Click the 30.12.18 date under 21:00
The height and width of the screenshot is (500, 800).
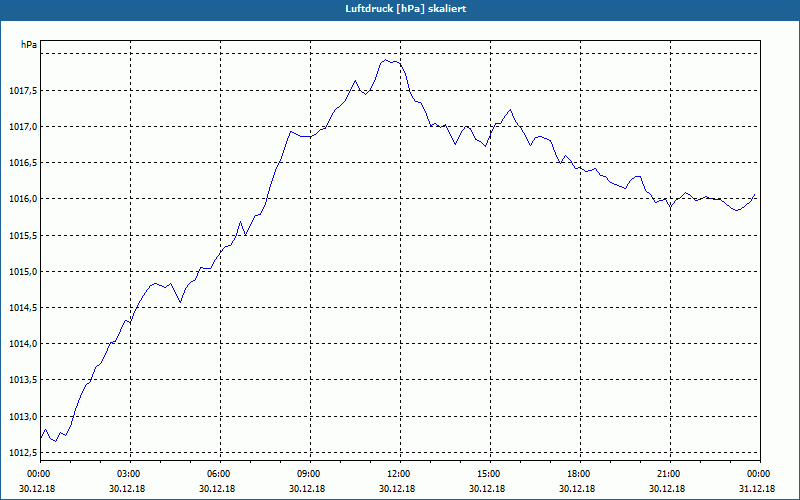pos(667,488)
